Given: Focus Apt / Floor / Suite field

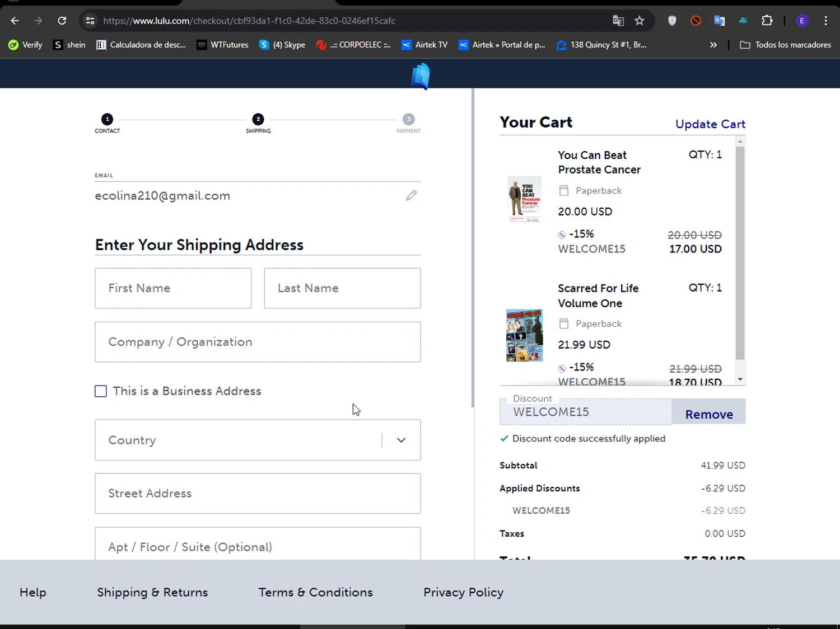Looking at the screenshot, I should [258, 544].
